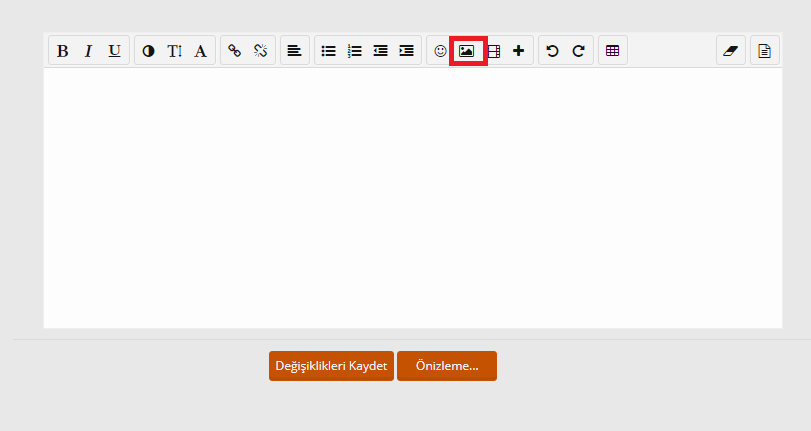Save with Değişiklikleri Kaydet button
The width and height of the screenshot is (811, 431).
[x=331, y=366]
